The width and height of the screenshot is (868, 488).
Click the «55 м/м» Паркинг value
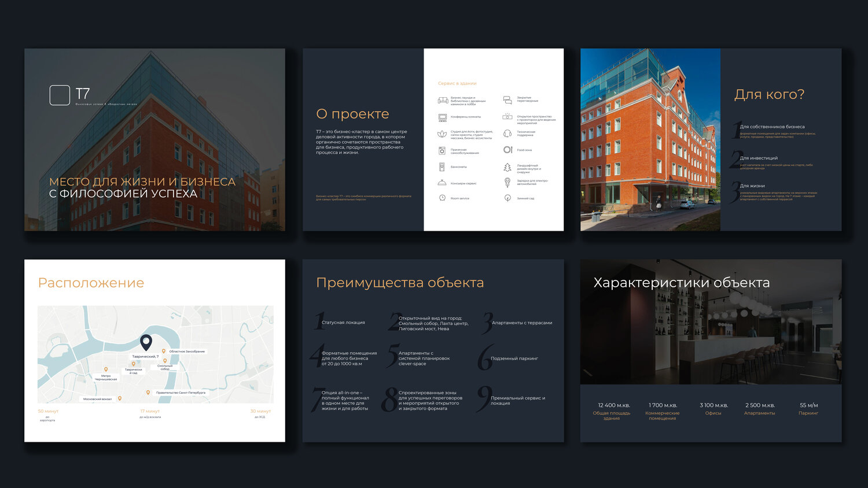pos(809,405)
